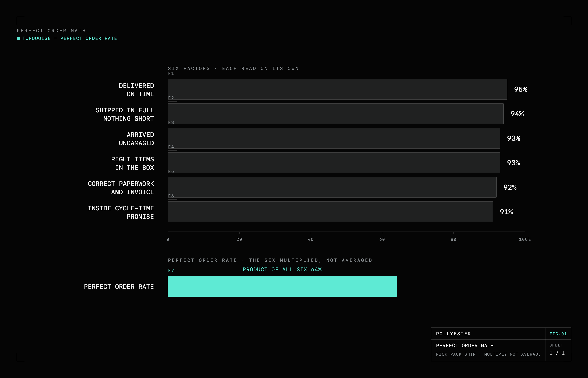Click the '92%' value label
Image resolution: width=588 pixels, height=378 pixels.
pyautogui.click(x=510, y=187)
